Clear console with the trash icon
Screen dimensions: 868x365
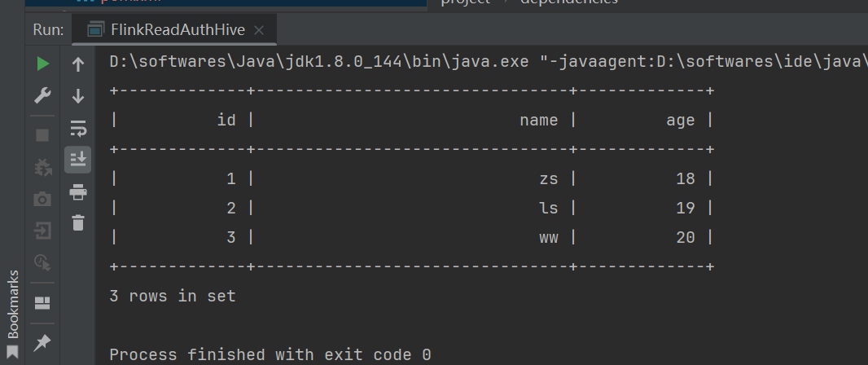pyautogui.click(x=78, y=222)
